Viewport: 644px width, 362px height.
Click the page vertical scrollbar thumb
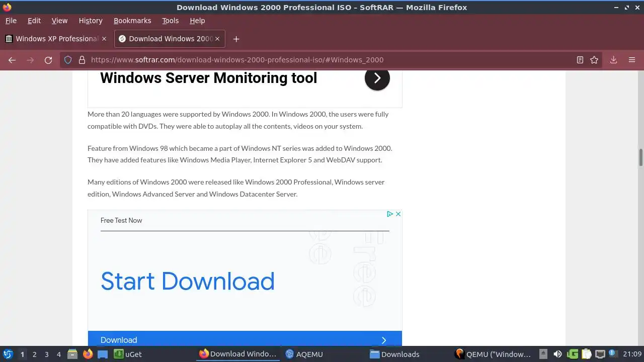coord(641,157)
